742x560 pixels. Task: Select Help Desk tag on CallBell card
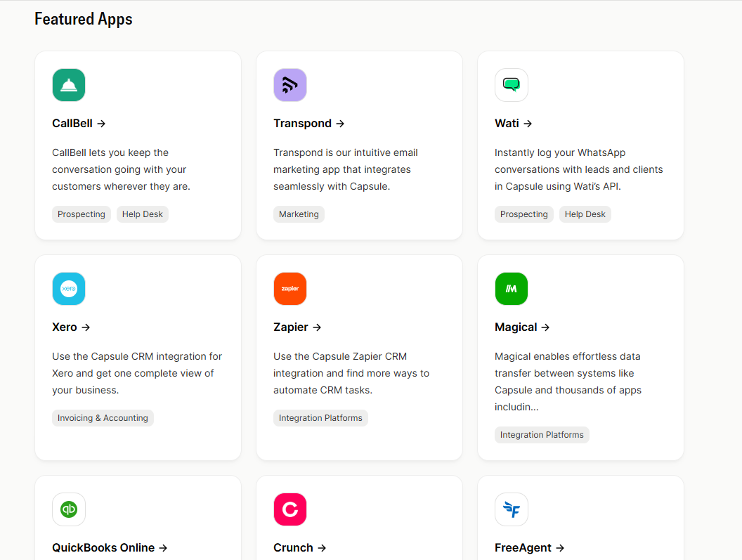(143, 214)
